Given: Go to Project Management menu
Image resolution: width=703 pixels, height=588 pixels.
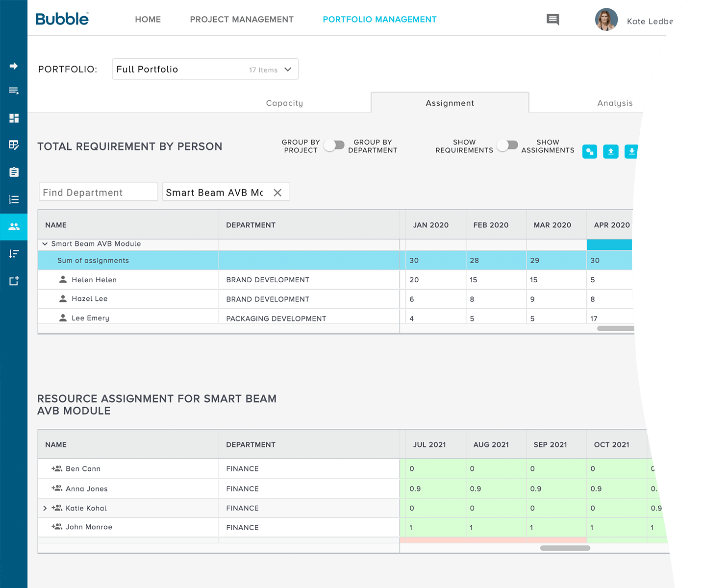Looking at the screenshot, I should pyautogui.click(x=242, y=20).
